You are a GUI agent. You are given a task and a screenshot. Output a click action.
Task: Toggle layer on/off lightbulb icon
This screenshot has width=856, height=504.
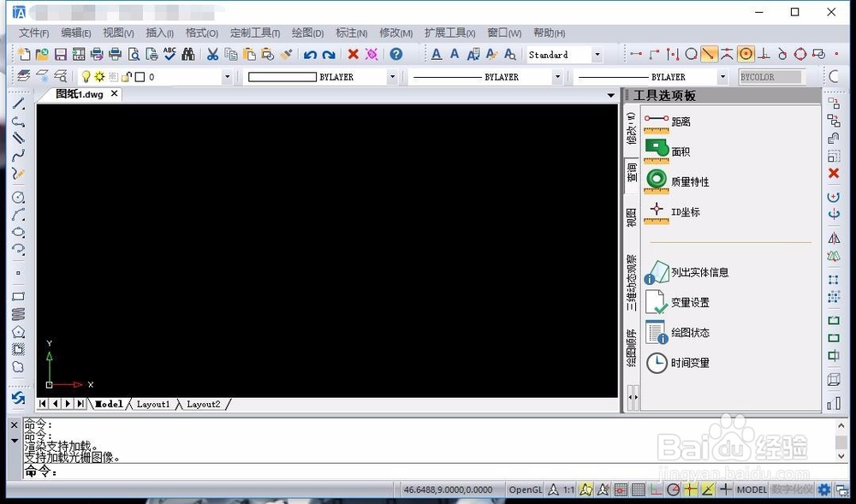pyautogui.click(x=86, y=76)
